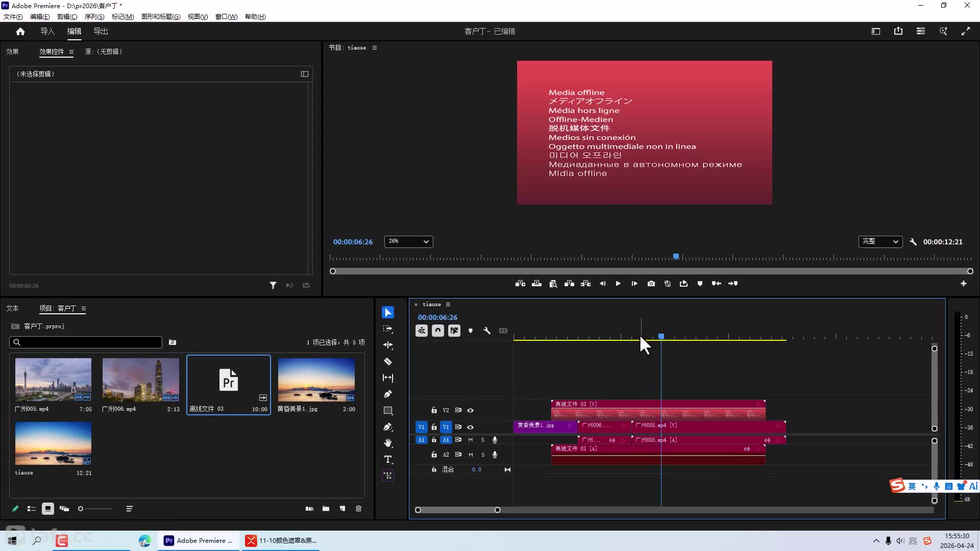
Task: Click project search input field
Action: pos(86,342)
